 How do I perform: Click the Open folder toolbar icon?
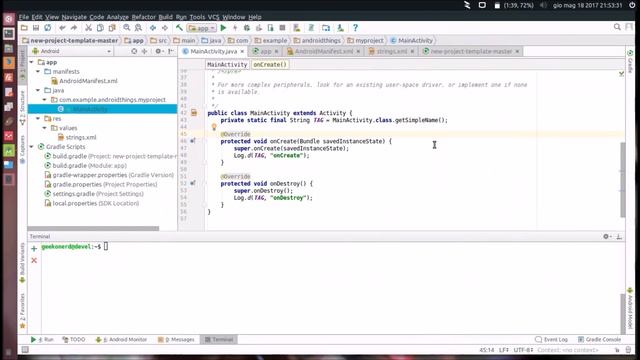[24, 28]
